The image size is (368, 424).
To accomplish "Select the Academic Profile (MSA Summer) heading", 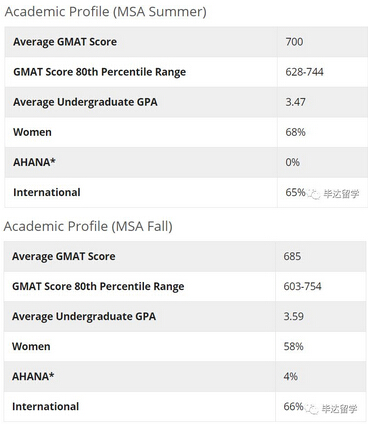I will coord(106,12).
